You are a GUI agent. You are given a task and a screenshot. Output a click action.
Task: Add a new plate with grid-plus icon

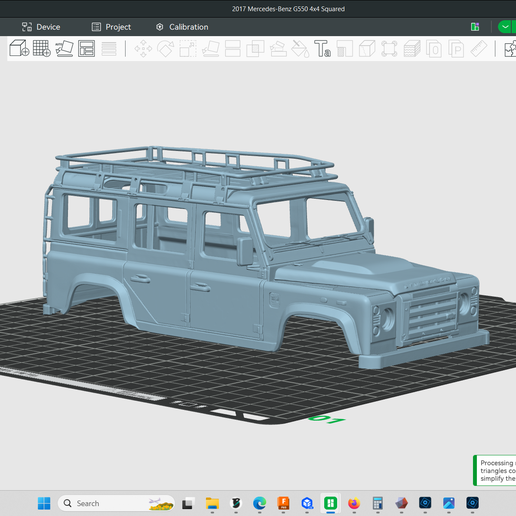[42, 48]
